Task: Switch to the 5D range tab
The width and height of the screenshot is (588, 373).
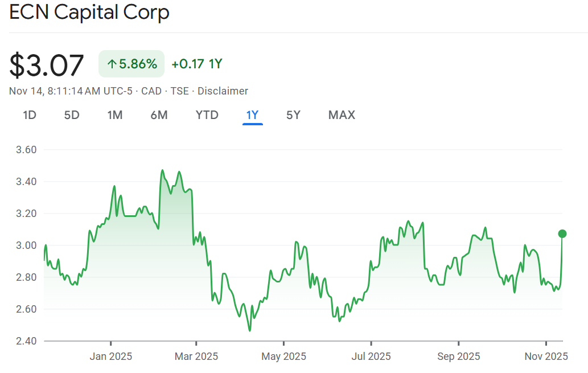Action: pos(72,115)
